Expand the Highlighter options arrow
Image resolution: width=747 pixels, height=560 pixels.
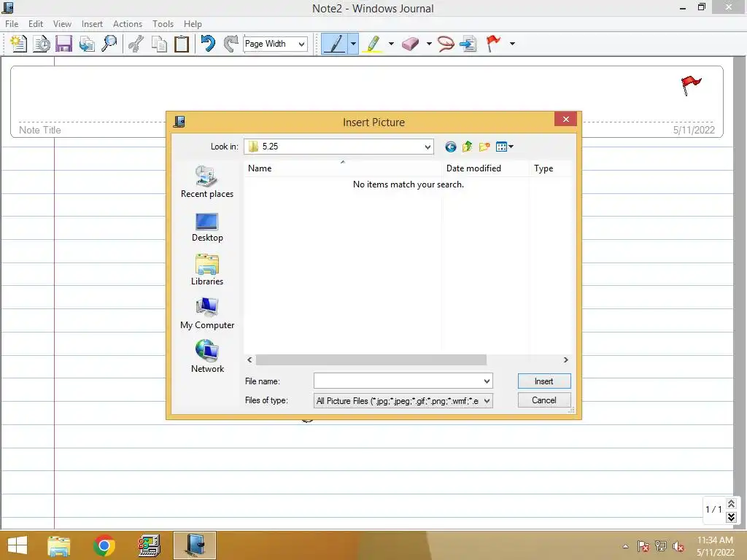click(391, 44)
